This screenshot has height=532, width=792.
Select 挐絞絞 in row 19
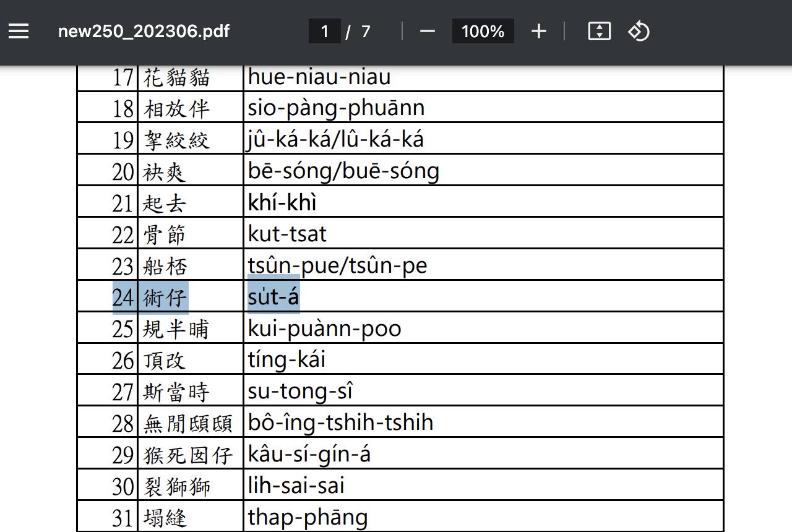[x=177, y=140]
